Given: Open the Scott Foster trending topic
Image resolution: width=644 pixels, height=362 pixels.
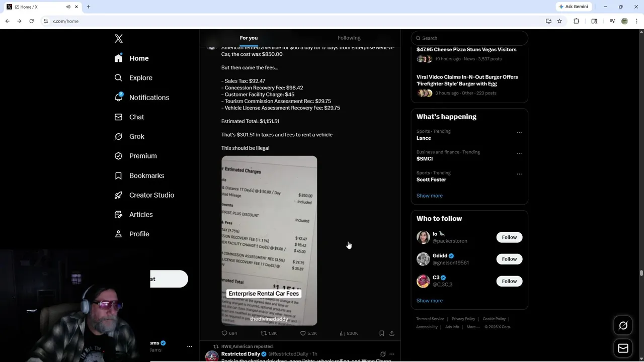Looking at the screenshot, I should click(431, 179).
